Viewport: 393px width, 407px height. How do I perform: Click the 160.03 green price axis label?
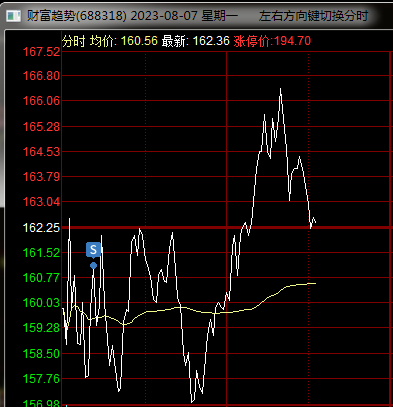(x=41, y=303)
